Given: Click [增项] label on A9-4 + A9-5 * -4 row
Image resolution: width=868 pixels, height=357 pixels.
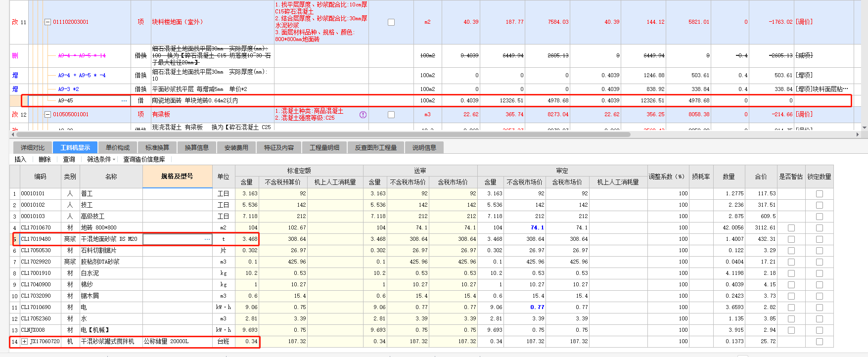Looking at the screenshot, I should click(x=804, y=76).
